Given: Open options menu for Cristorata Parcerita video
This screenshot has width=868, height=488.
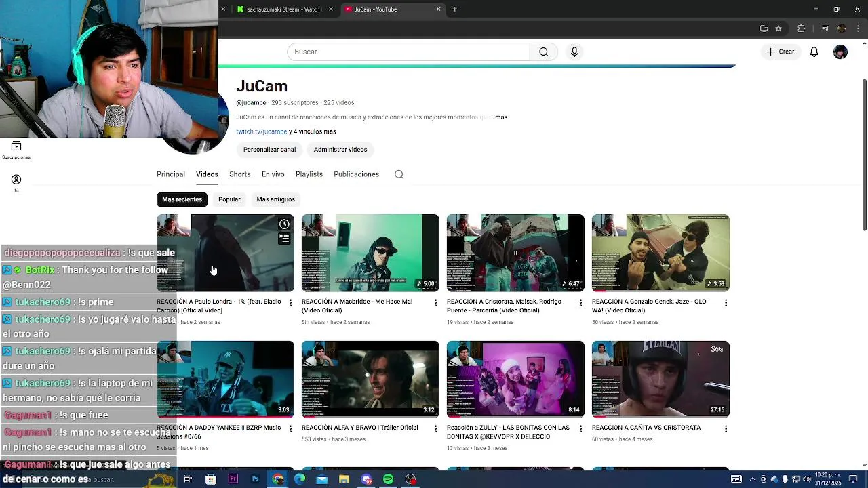Looking at the screenshot, I should pyautogui.click(x=580, y=303).
